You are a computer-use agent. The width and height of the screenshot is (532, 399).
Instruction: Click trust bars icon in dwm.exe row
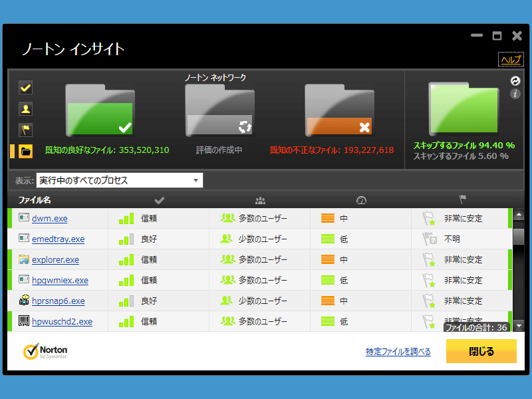126,219
